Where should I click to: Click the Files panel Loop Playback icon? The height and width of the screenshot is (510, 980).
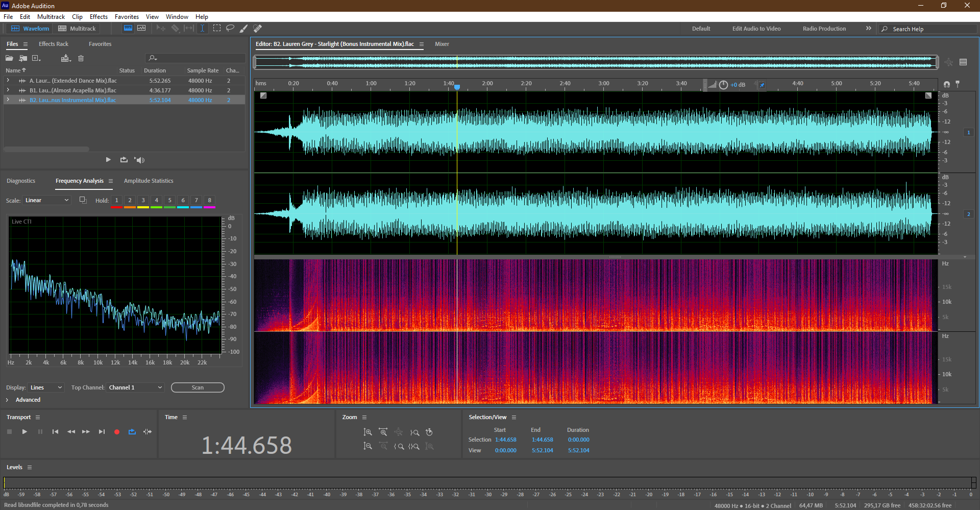(x=124, y=160)
